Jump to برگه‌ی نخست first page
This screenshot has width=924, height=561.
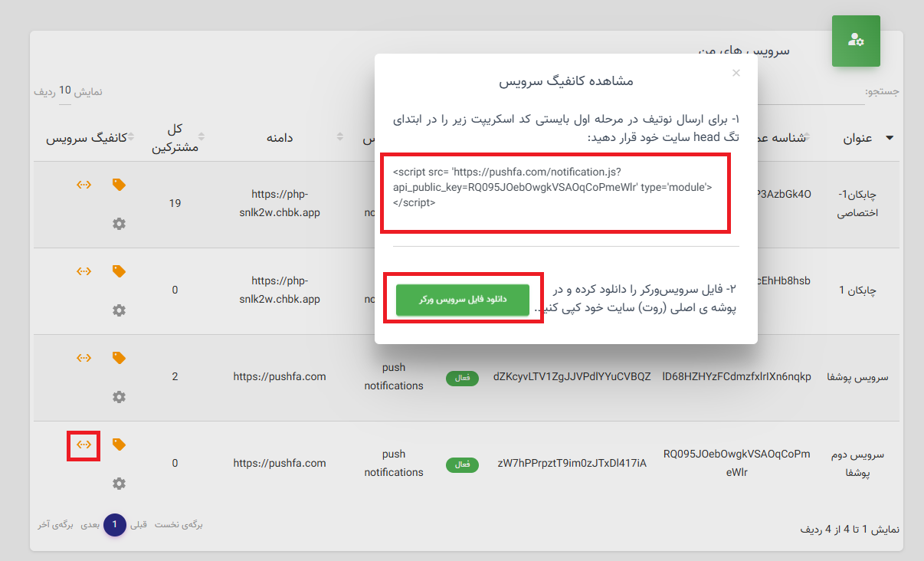point(179,525)
